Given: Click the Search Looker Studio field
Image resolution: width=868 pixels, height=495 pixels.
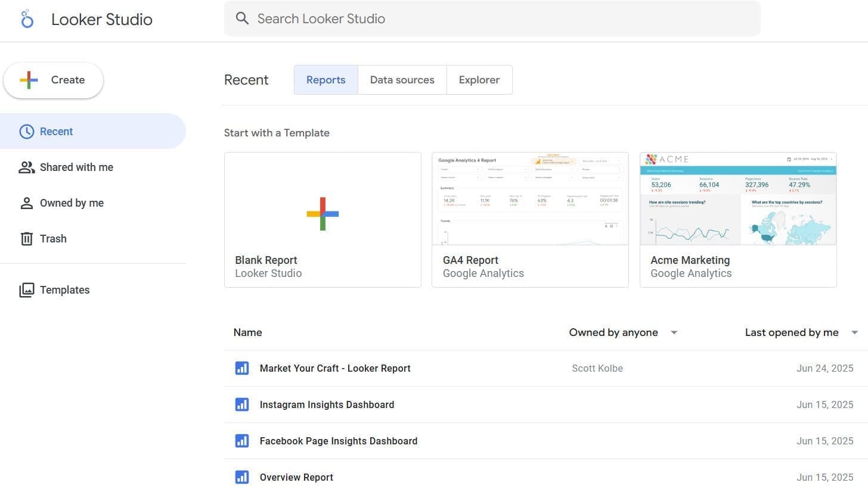Looking at the screenshot, I should coord(492,18).
